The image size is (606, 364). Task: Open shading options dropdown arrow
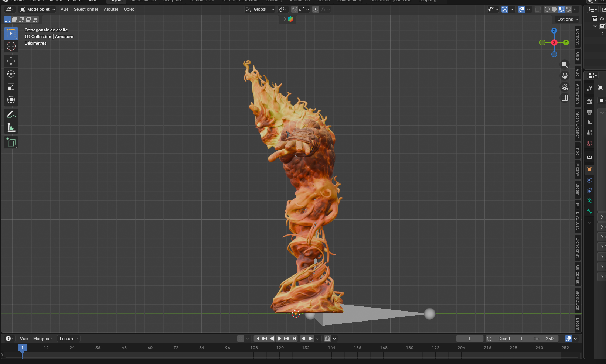point(575,9)
